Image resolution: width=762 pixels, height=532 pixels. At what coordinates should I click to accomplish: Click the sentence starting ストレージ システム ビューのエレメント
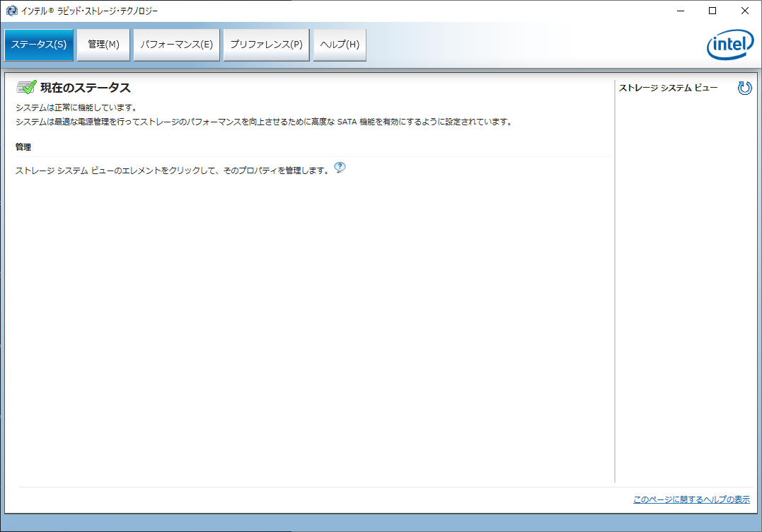[x=173, y=170]
